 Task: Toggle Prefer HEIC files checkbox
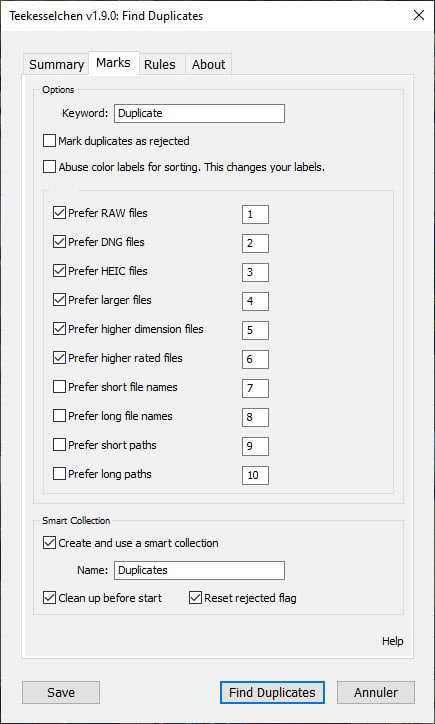tap(59, 271)
